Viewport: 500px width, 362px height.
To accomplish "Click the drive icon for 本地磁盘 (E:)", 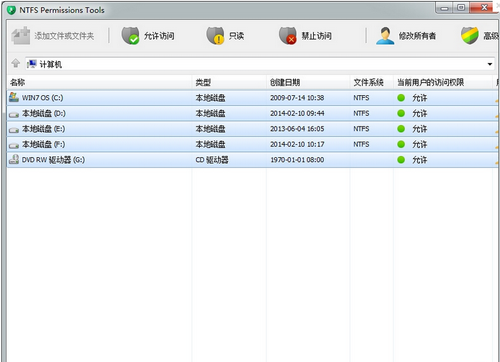I will [14, 130].
